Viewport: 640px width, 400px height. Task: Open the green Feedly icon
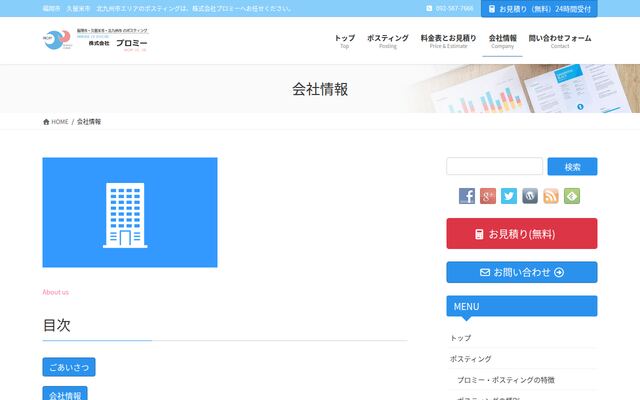pyautogui.click(x=572, y=196)
